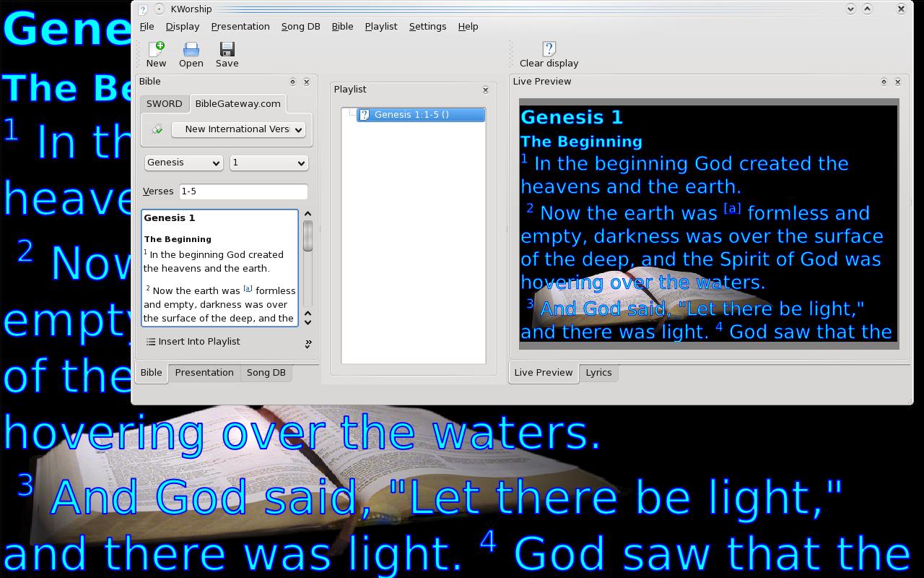Click Insert Into Playlist
924x578 pixels.
pos(193,342)
